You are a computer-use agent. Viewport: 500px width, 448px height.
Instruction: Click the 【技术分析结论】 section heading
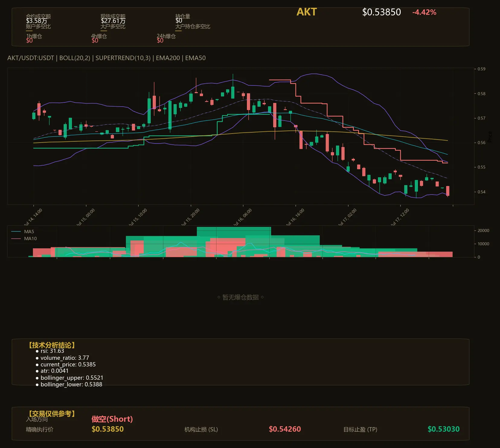pyautogui.click(x=52, y=345)
